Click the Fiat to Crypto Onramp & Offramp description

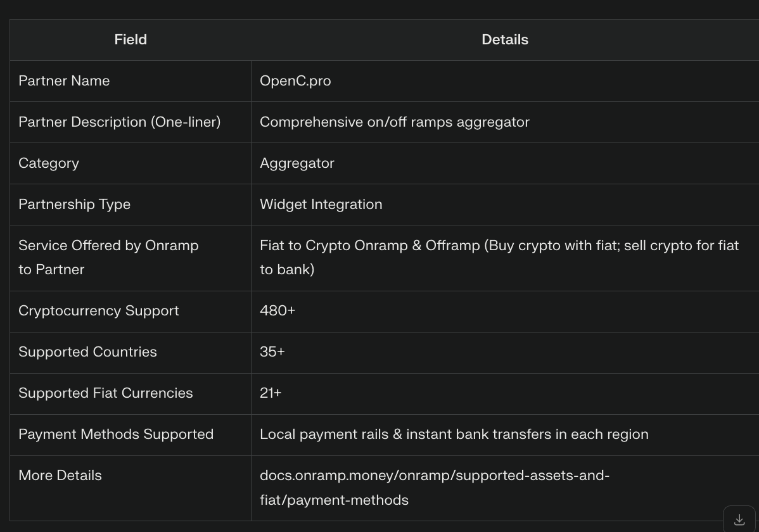pos(499,258)
